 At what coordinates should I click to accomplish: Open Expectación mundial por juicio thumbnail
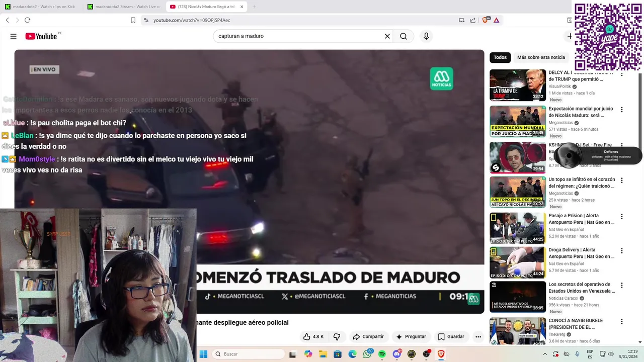coord(518,121)
